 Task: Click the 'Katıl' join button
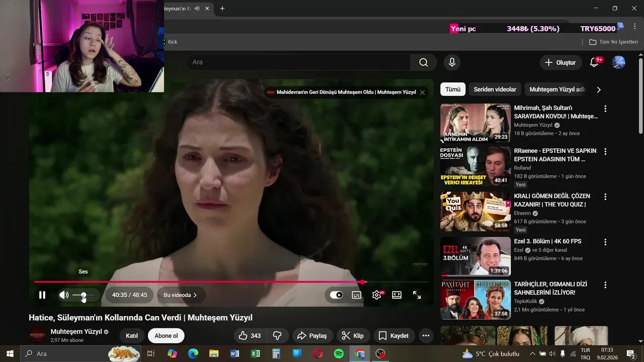(x=132, y=336)
